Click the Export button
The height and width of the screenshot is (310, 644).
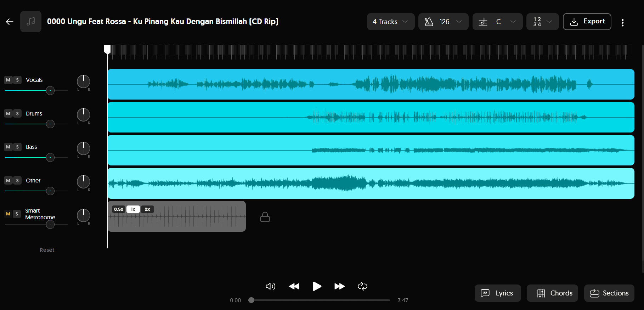click(x=587, y=22)
